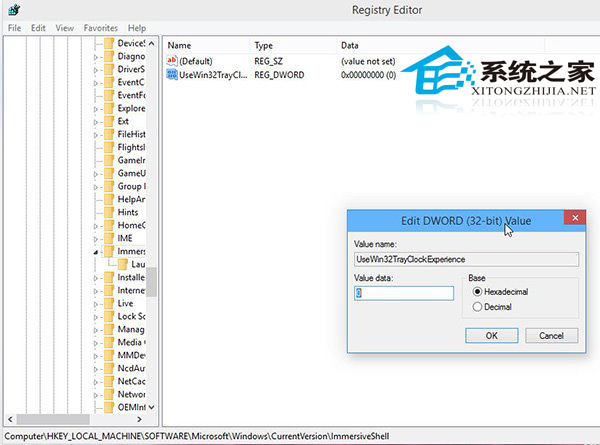This screenshot has height=445, width=600.
Task: Select the NcdAu registry key
Action: click(x=131, y=368)
